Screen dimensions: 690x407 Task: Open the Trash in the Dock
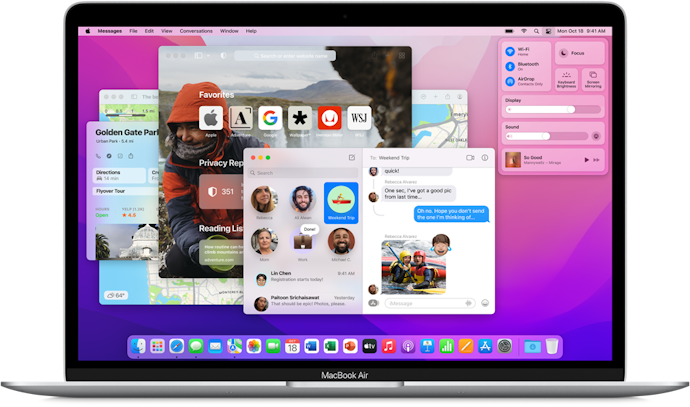[x=552, y=346]
